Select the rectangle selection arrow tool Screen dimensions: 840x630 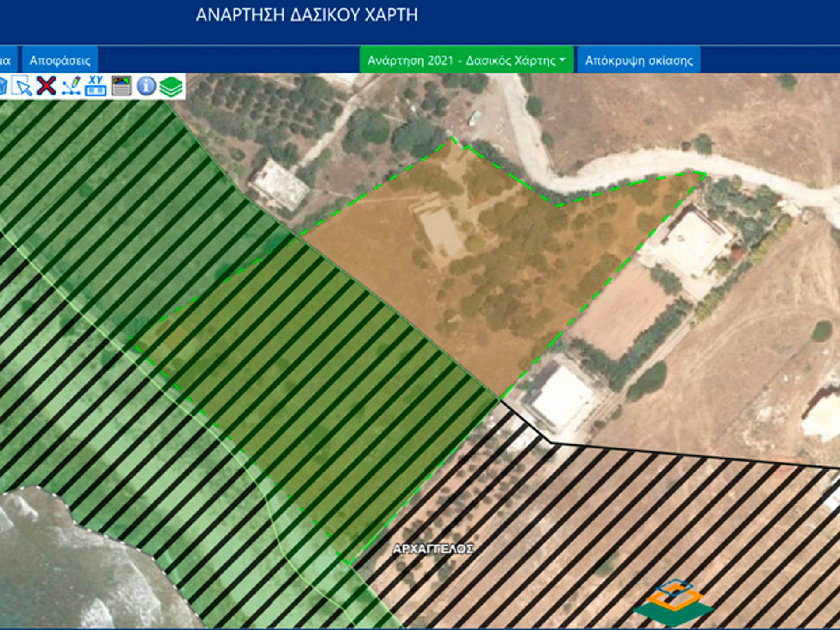(22, 86)
